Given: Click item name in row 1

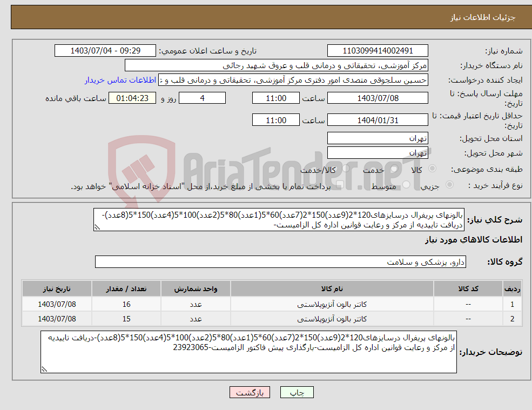Looking at the screenshot, I should click(x=332, y=304).
